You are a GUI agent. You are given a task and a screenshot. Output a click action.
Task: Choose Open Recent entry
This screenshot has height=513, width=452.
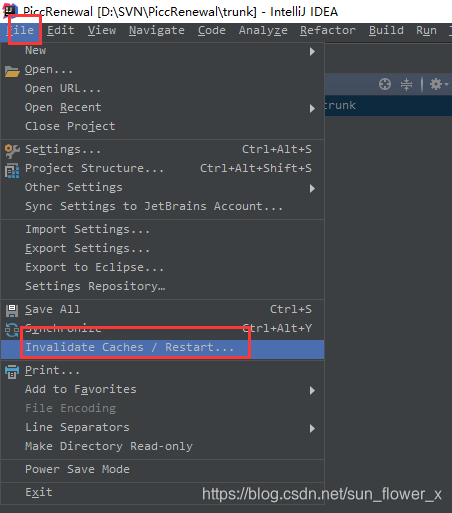[162, 108]
